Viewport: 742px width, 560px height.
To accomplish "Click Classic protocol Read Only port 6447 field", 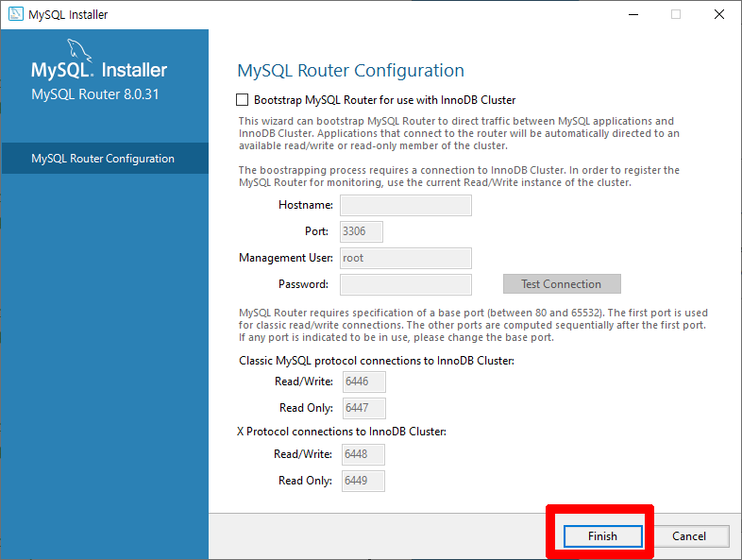I will tap(363, 408).
